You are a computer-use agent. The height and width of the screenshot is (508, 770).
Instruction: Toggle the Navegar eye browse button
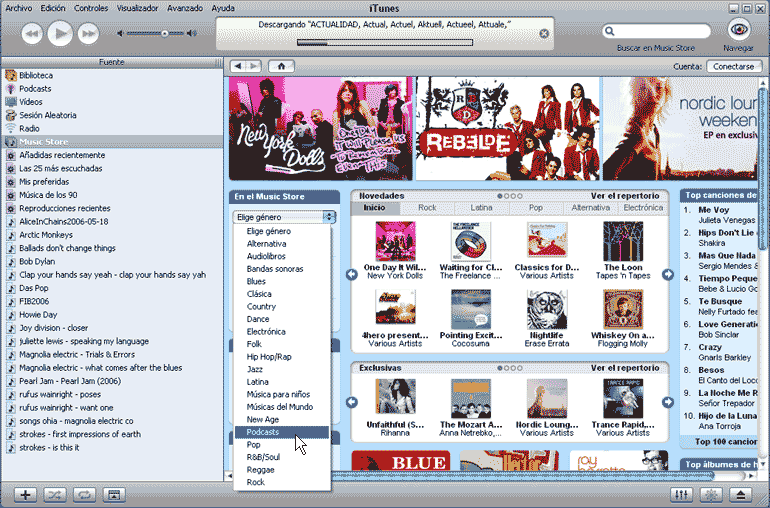[x=739, y=30]
